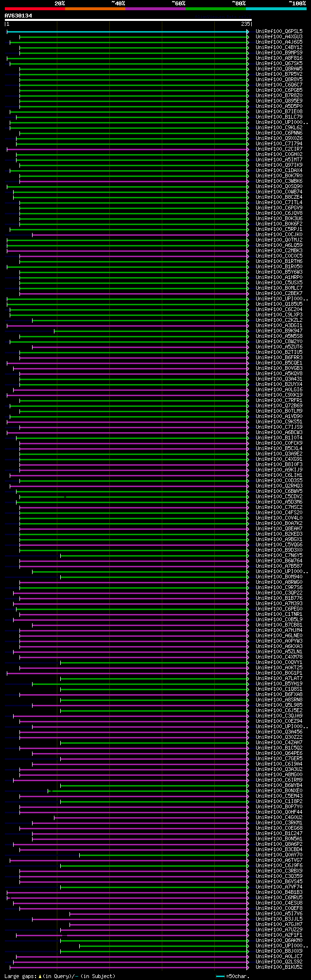Click the purple ~60% identity legend swatch
The width and height of the screenshot is (311, 980).
(155, 9)
